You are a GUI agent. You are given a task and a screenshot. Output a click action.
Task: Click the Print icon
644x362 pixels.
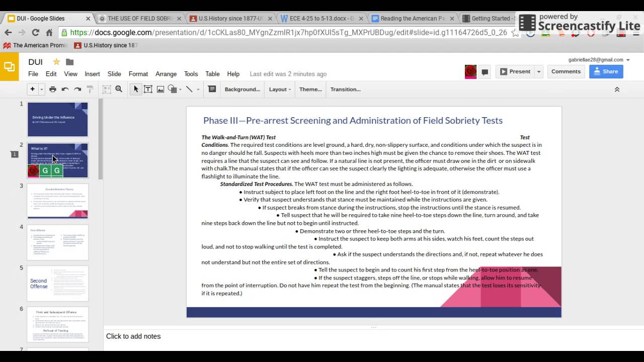pos(53,89)
